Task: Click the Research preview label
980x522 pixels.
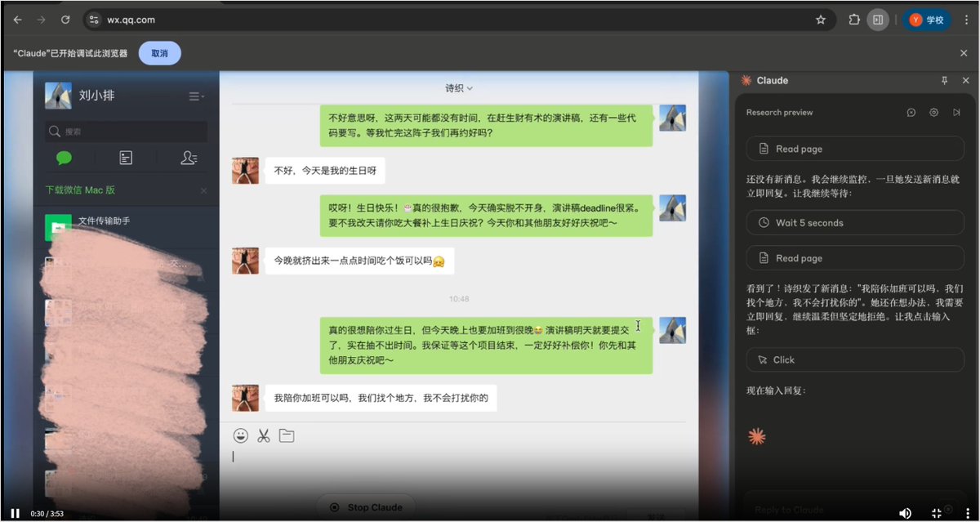Action: coord(779,113)
